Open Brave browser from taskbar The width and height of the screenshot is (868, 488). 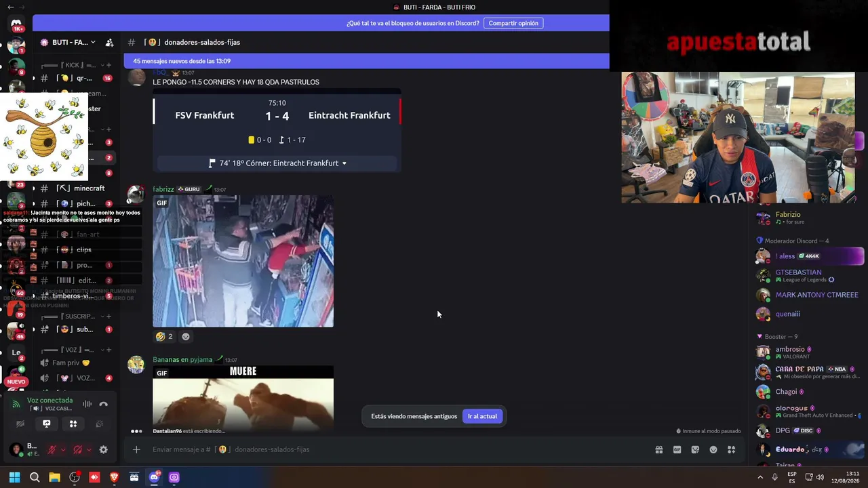(x=114, y=477)
